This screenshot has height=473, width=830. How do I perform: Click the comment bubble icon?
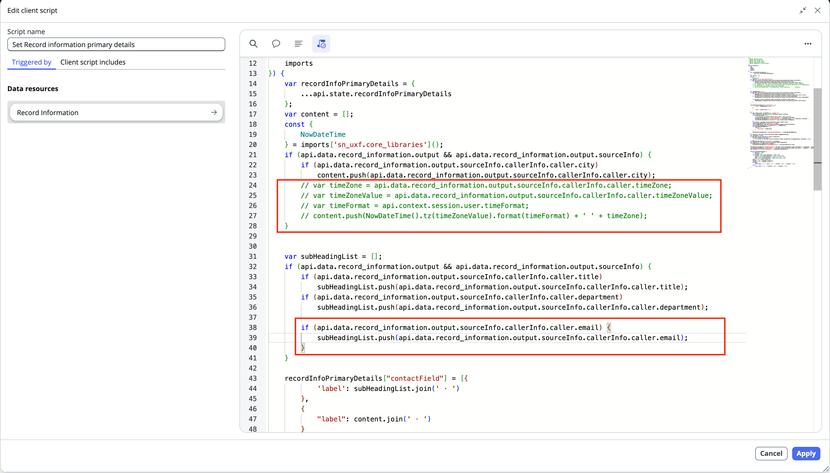276,44
